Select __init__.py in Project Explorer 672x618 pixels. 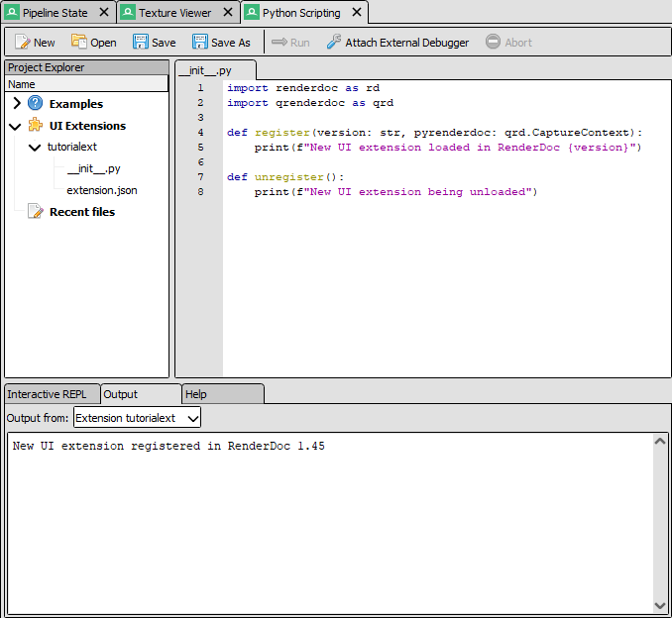coord(93,168)
